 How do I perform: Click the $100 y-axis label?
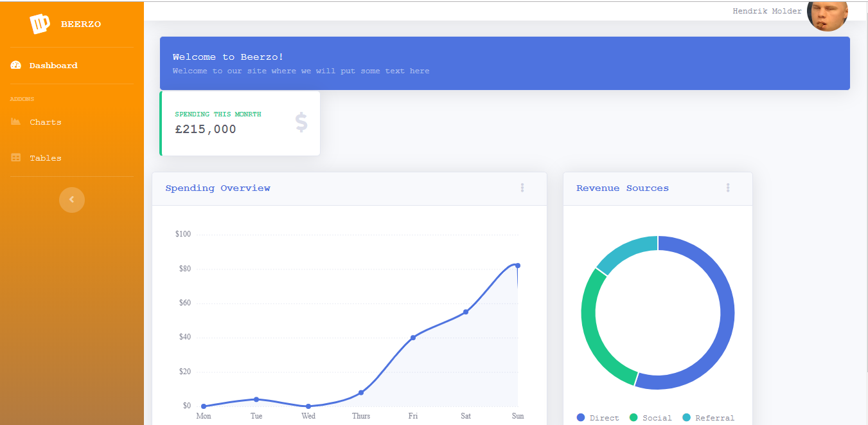click(x=183, y=234)
